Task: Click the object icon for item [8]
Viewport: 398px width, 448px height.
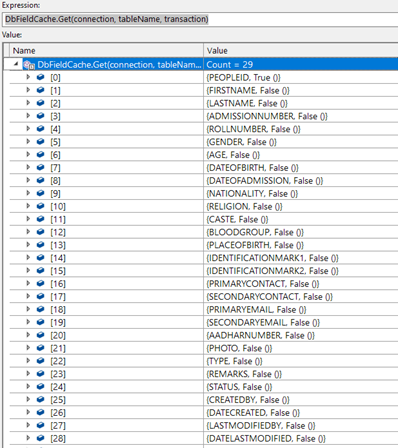Action: pyautogui.click(x=40, y=180)
